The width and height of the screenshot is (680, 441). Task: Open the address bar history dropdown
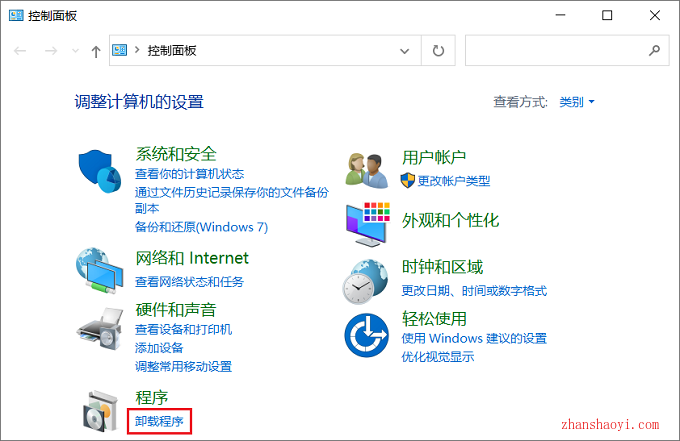[x=404, y=51]
